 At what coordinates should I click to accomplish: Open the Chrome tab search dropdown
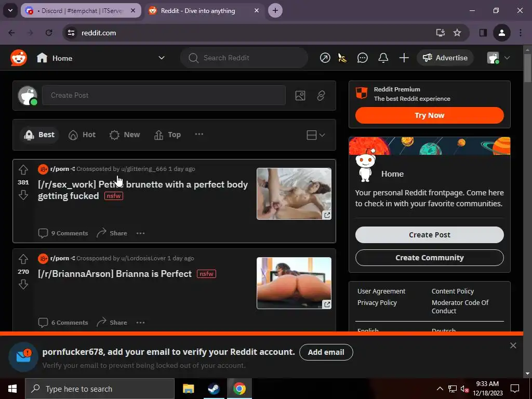point(10,10)
